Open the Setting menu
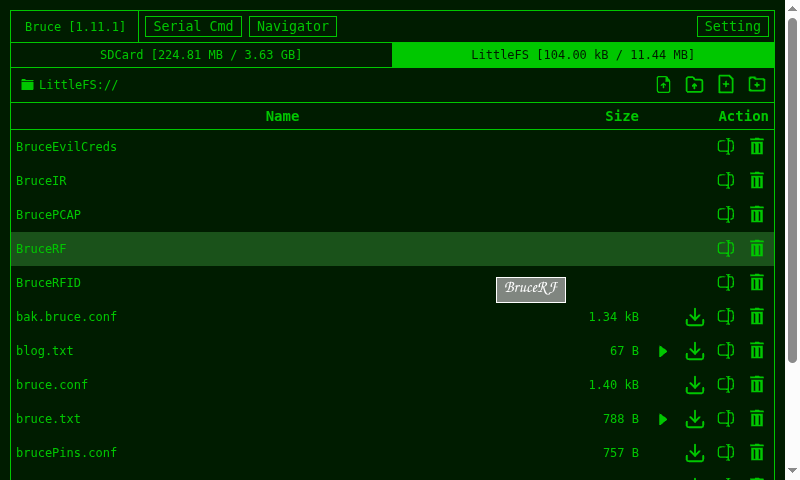The image size is (800, 480). tap(732, 27)
